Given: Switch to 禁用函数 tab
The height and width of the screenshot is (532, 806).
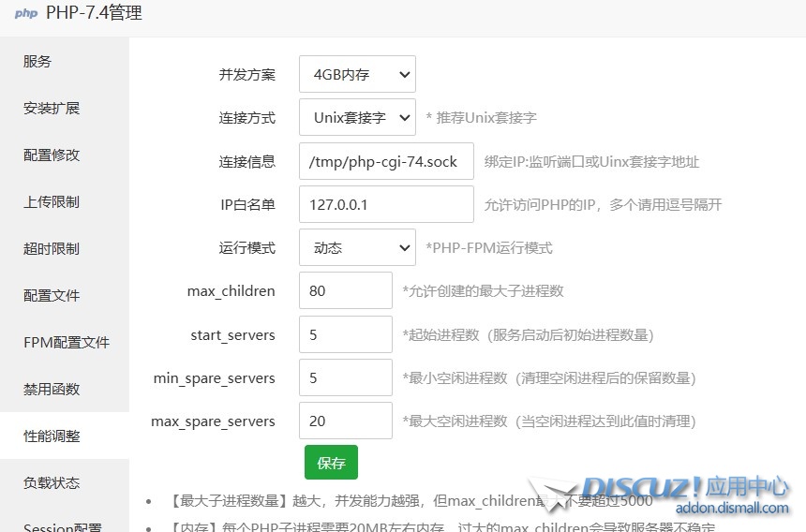Looking at the screenshot, I should pos(65,389).
